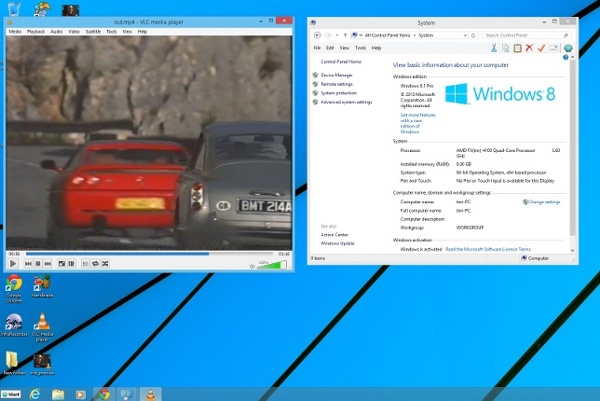Go forward in System window
Image resolution: width=600 pixels, height=401 pixels.
(328, 35)
